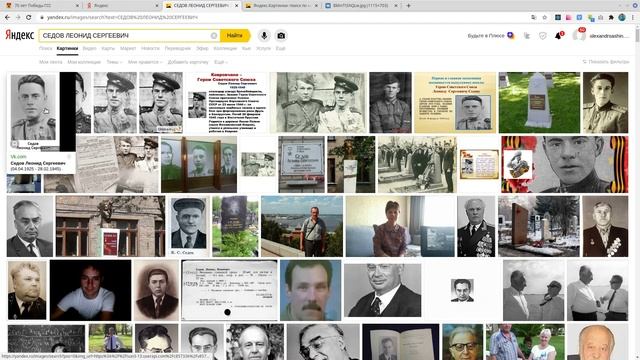This screenshot has height=360, width=640.
Task: Open the Yandex user avatar with mail badge
Action: pyautogui.click(x=579, y=36)
